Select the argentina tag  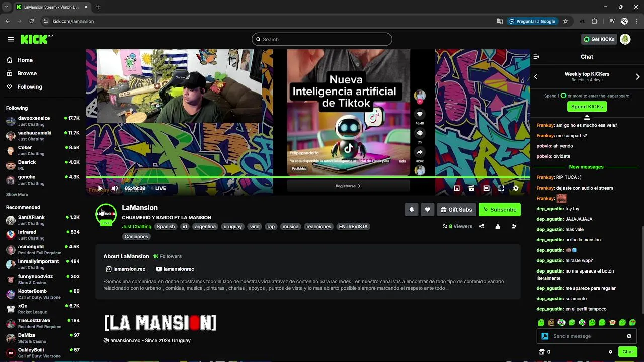[x=205, y=227]
